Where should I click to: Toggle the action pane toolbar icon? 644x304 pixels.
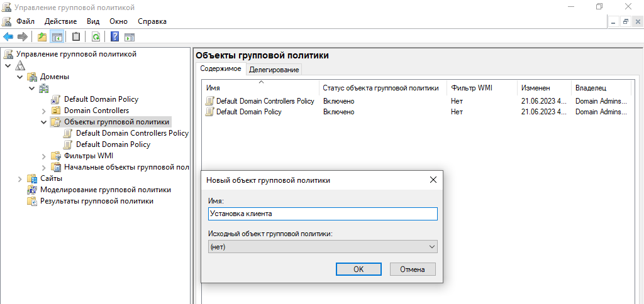[x=130, y=37]
